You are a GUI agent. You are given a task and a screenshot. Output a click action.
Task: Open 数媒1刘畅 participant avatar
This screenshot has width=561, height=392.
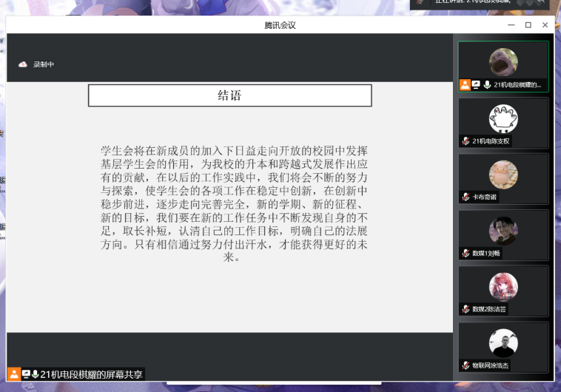[x=503, y=231]
